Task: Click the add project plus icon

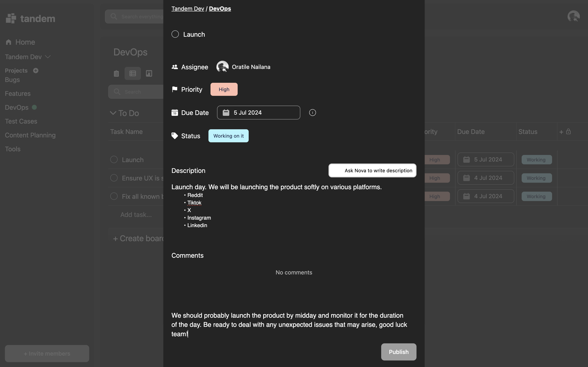Action: tap(36, 71)
